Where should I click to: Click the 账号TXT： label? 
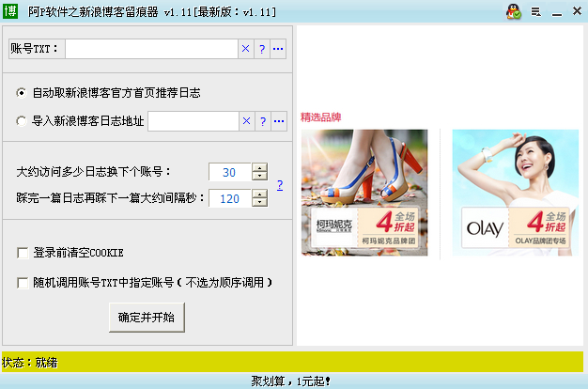click(x=34, y=49)
